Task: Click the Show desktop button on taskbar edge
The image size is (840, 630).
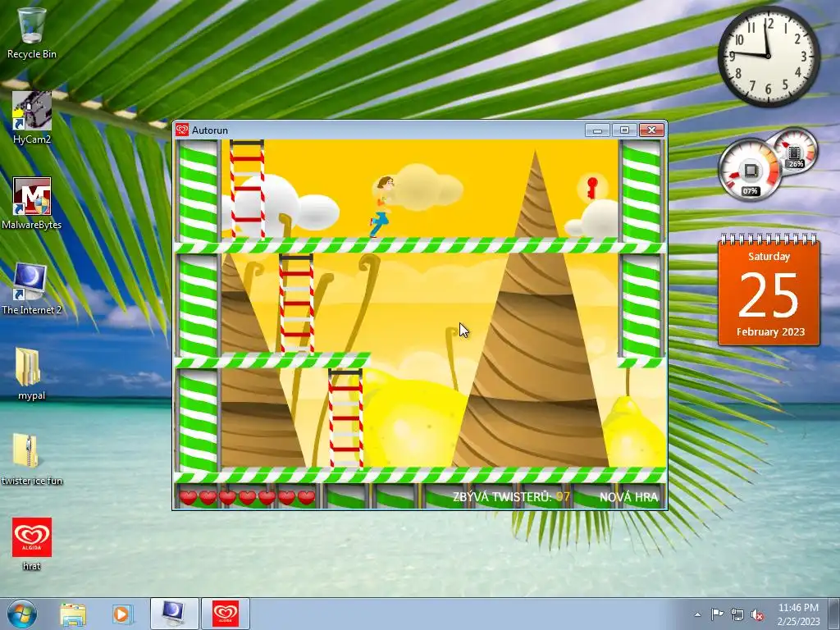Action: [834, 614]
